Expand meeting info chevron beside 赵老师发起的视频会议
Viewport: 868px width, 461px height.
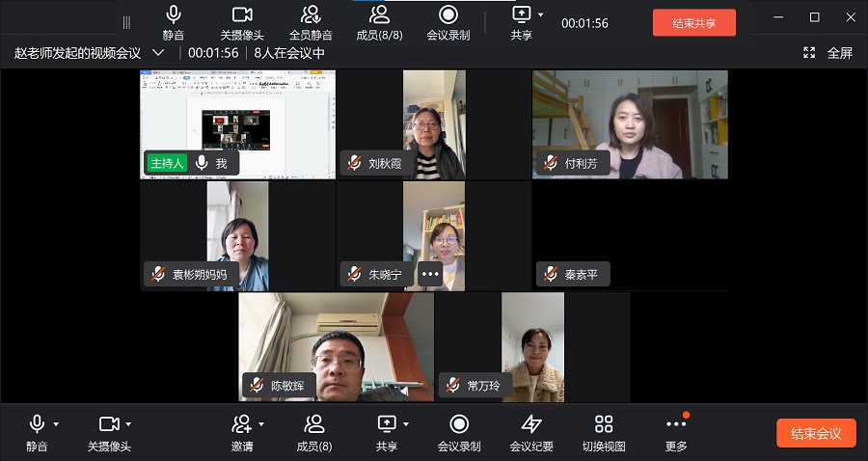tap(159, 53)
